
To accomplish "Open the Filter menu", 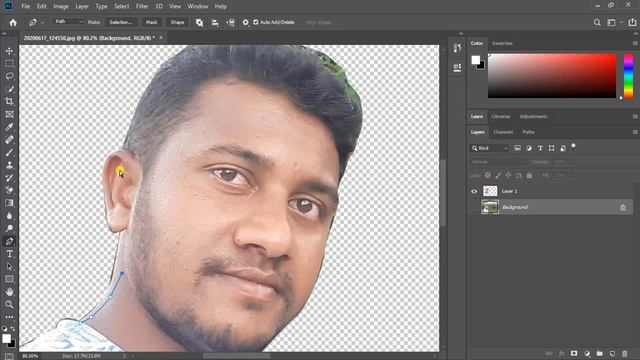I will point(142,6).
